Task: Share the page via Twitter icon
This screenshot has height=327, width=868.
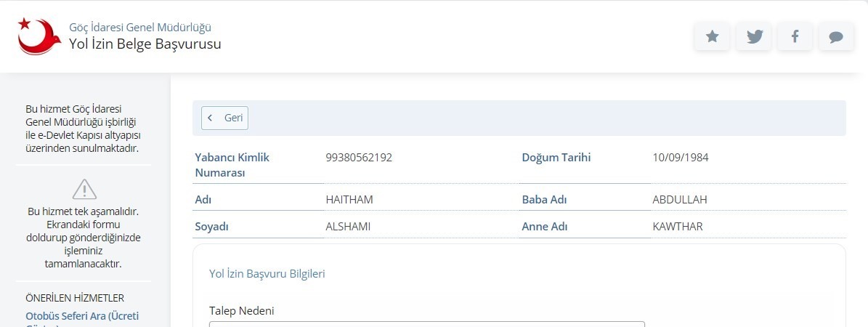Action: [x=754, y=36]
